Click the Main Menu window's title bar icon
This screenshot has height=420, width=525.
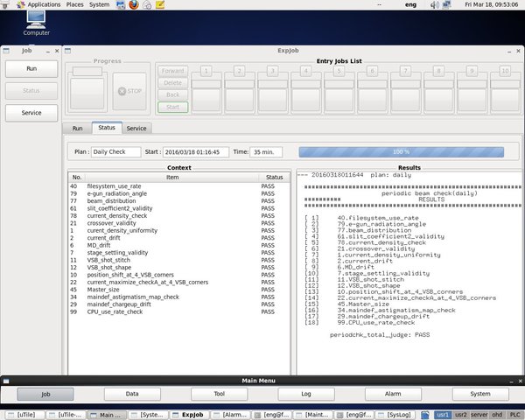point(6,381)
